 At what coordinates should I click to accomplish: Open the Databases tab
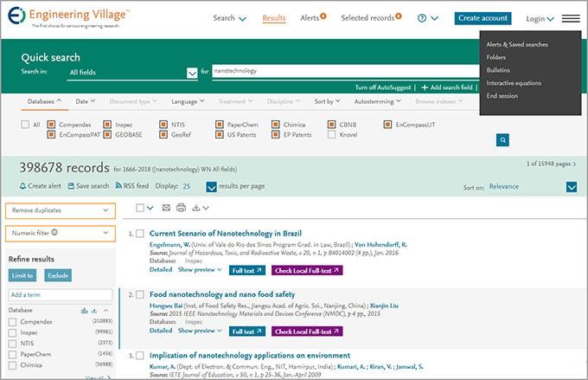point(44,101)
